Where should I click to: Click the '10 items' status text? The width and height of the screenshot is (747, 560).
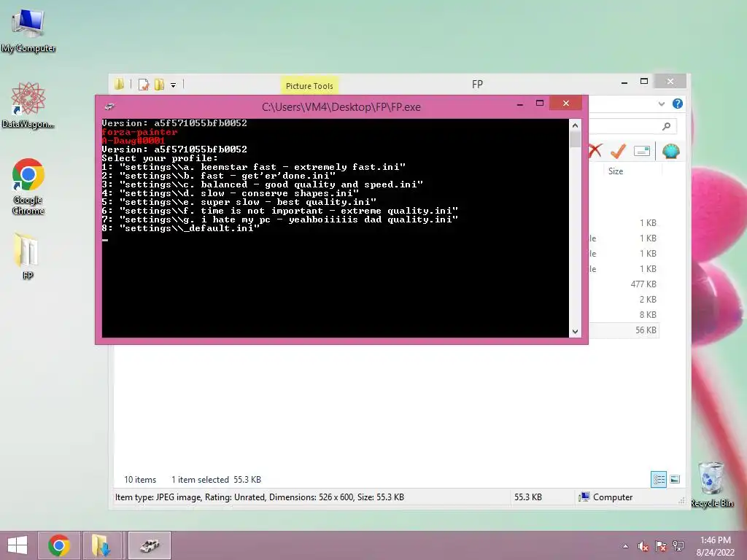coord(140,480)
